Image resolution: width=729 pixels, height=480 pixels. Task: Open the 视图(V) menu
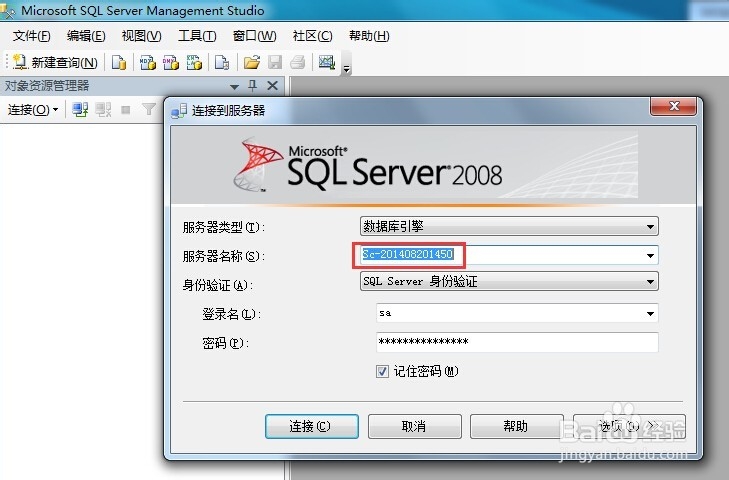click(141, 36)
